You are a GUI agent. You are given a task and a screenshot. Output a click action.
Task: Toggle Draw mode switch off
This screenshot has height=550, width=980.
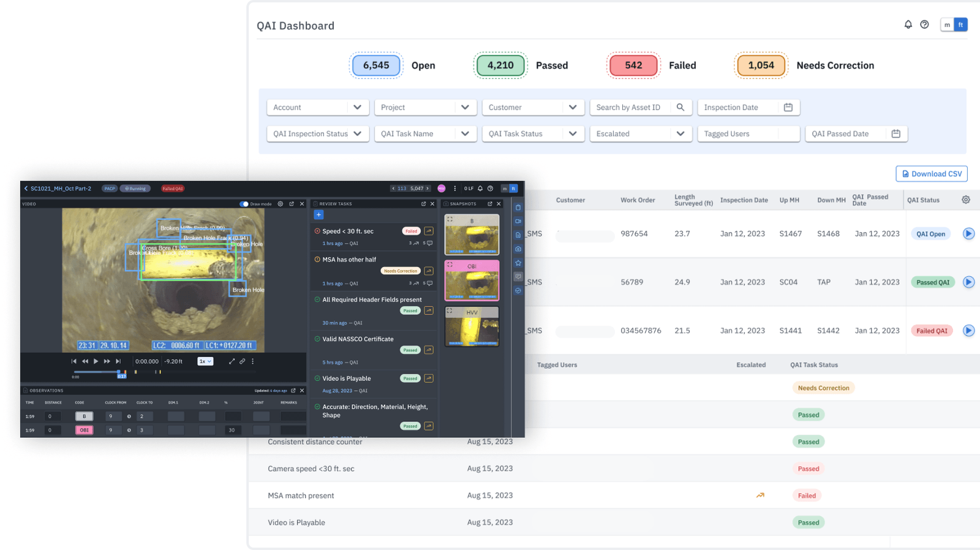(244, 204)
